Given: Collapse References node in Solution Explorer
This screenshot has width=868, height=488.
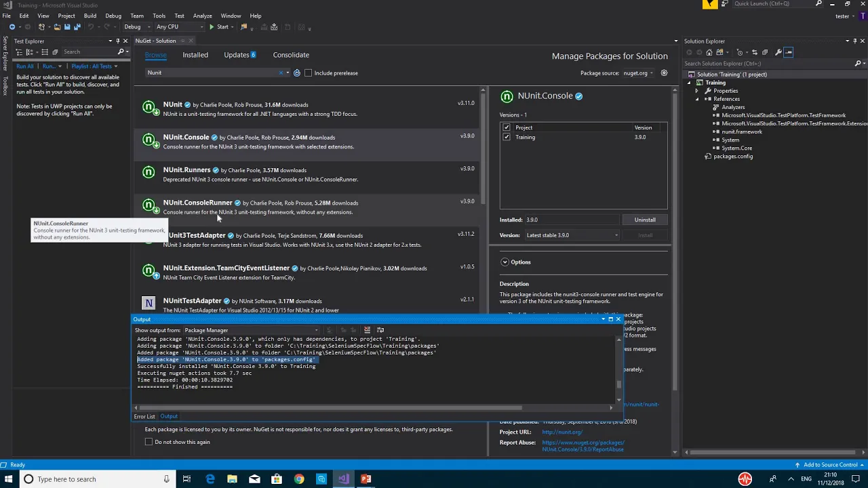Looking at the screenshot, I should tap(697, 99).
